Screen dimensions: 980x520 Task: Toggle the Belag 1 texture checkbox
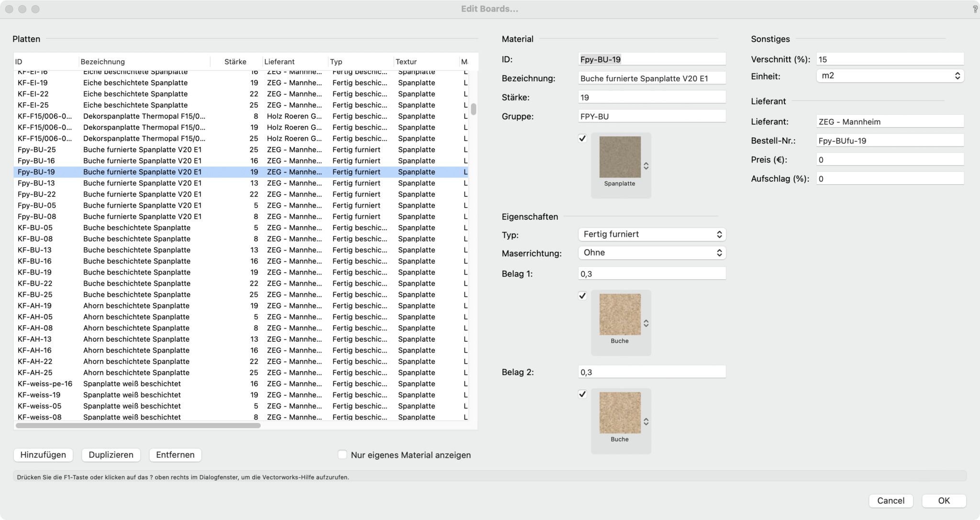pos(582,296)
